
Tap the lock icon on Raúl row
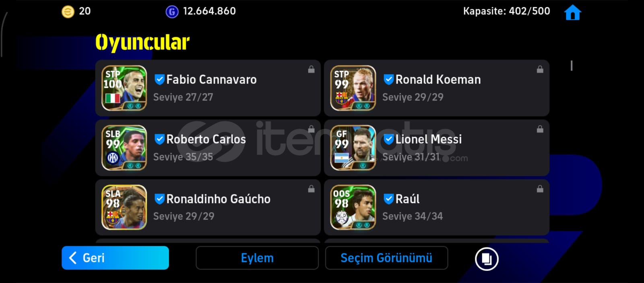(540, 189)
